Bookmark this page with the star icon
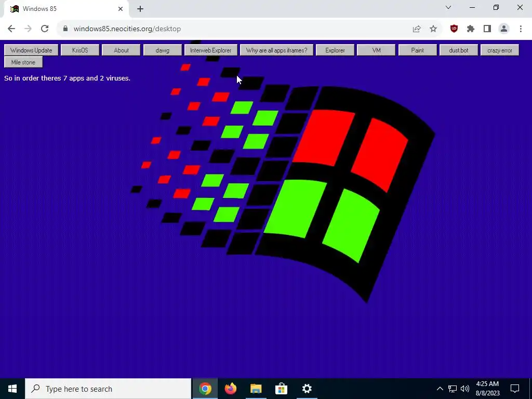 coord(433,29)
